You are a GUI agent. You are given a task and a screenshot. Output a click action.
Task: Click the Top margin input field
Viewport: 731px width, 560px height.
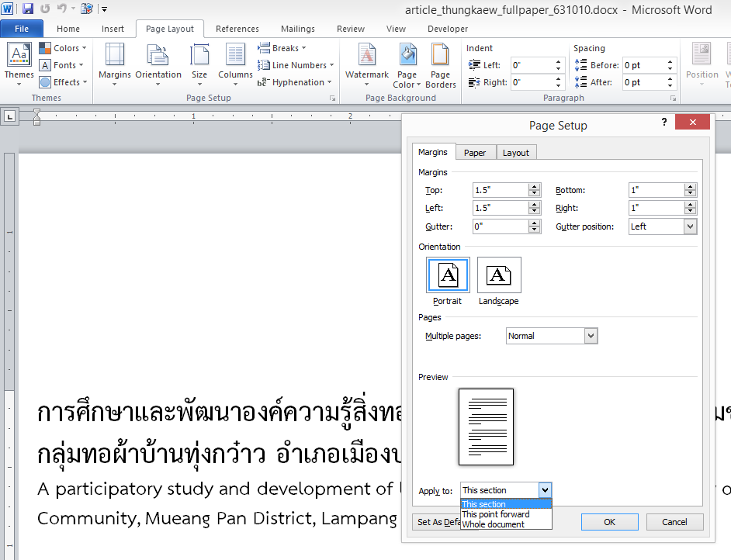click(500, 190)
